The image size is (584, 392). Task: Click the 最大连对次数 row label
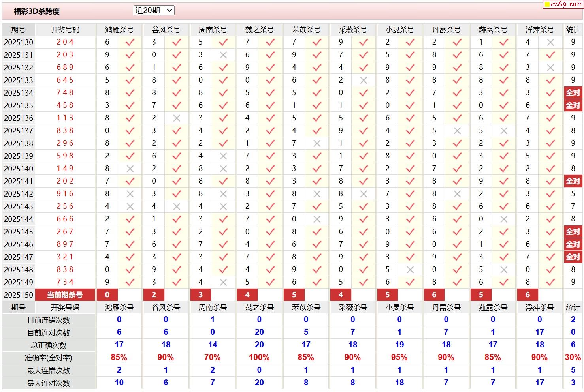pos(49,383)
